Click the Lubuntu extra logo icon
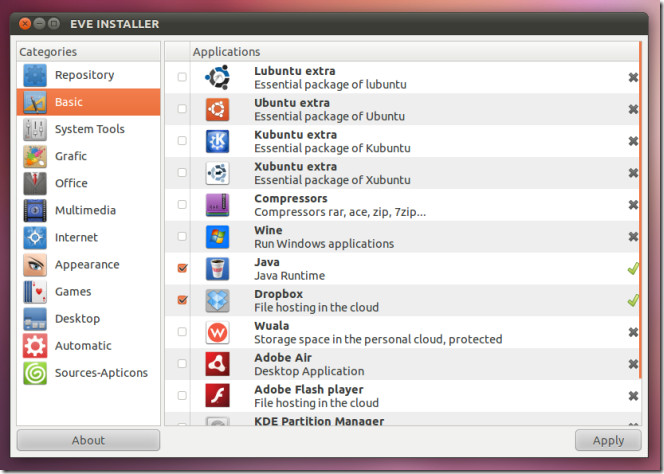 [x=217, y=77]
